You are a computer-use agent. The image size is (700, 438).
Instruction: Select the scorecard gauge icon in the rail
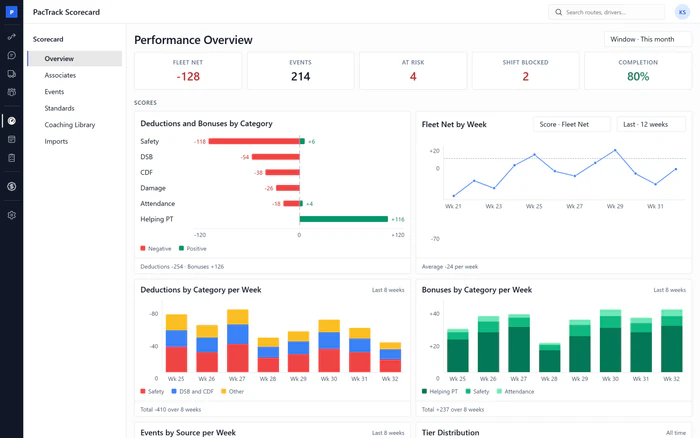12,121
